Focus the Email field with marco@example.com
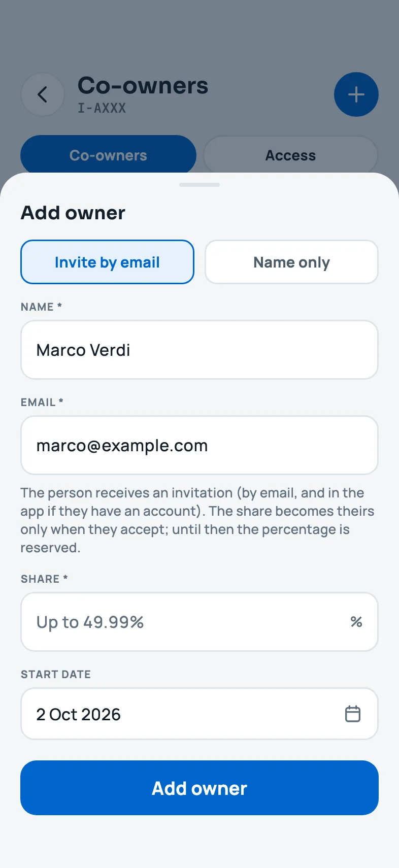 click(x=199, y=445)
